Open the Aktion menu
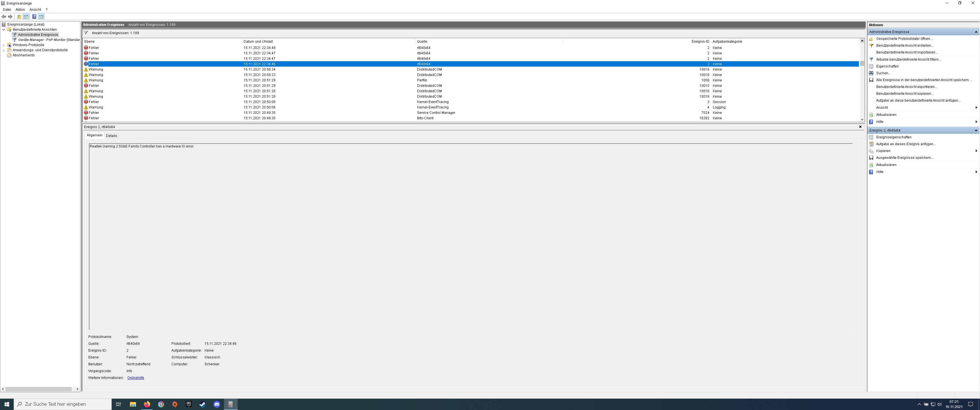 click(x=20, y=9)
